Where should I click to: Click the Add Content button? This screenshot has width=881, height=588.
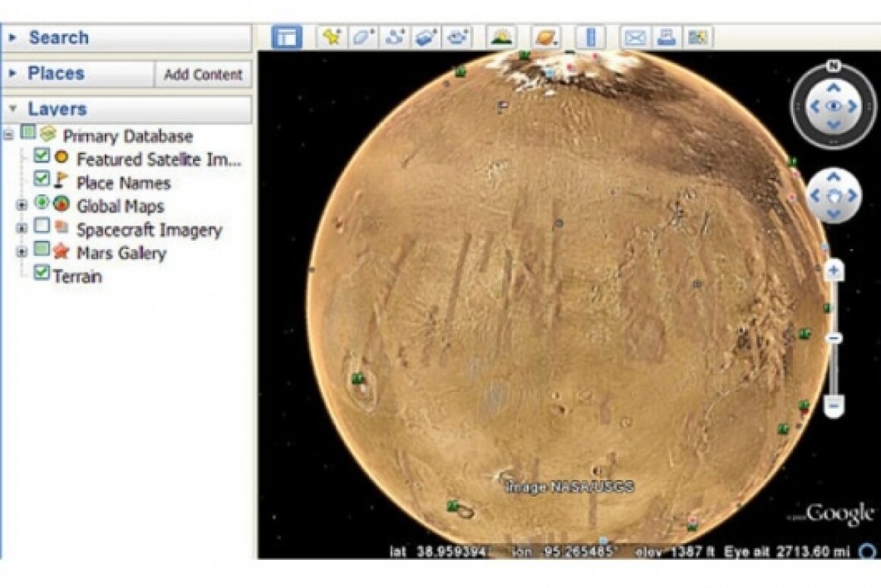click(203, 75)
